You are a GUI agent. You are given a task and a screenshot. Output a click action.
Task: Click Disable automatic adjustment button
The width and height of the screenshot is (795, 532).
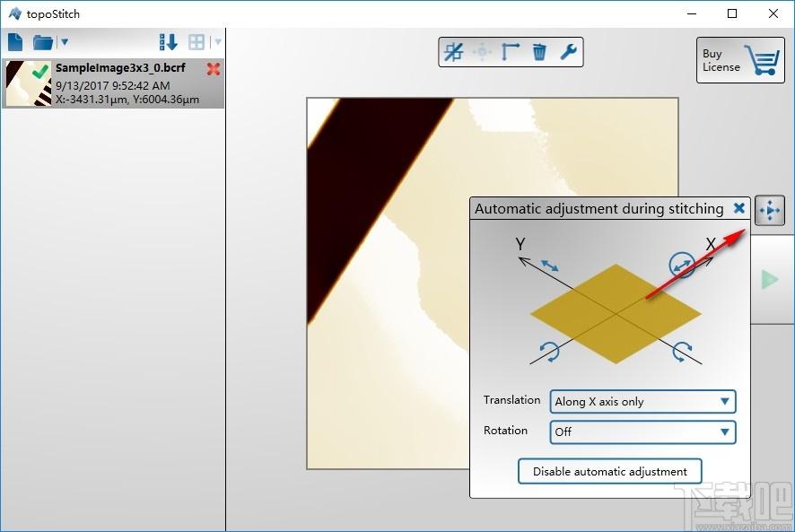[610, 472]
